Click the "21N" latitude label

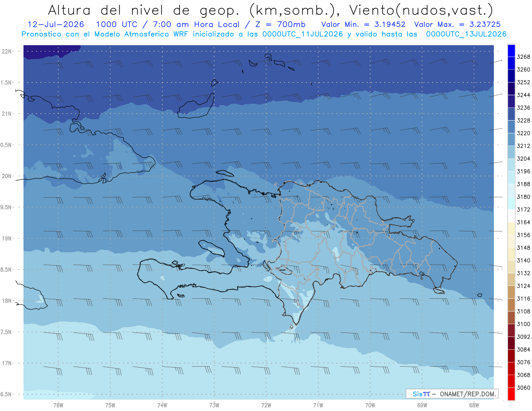click(x=7, y=114)
